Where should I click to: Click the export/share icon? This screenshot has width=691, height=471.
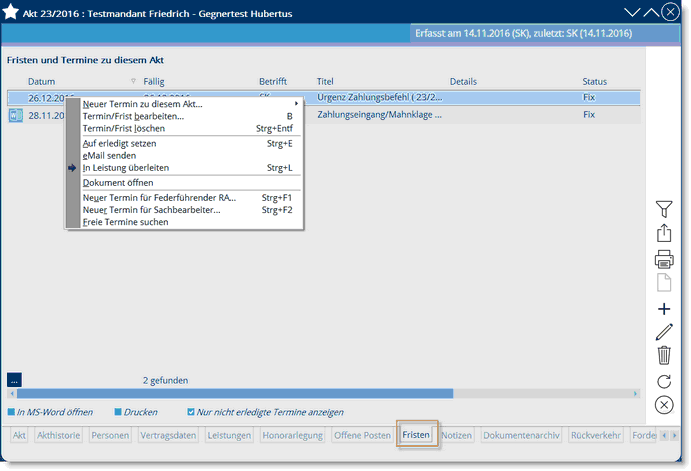coord(664,233)
